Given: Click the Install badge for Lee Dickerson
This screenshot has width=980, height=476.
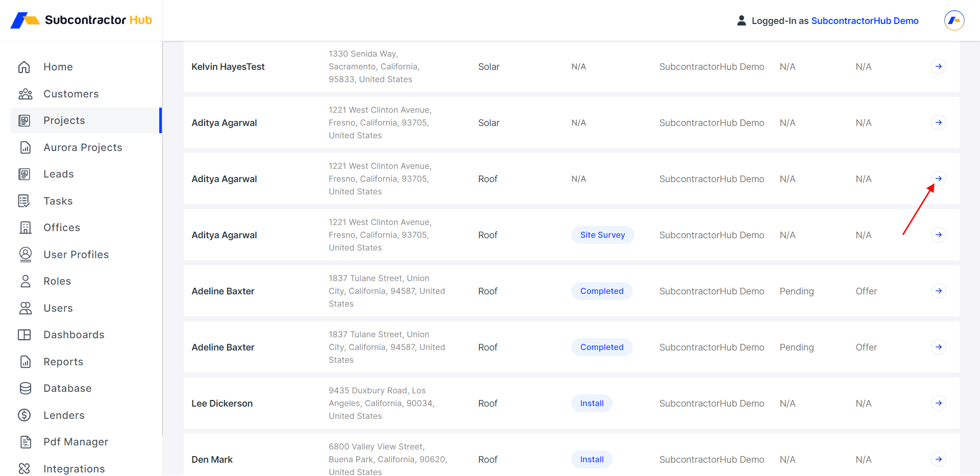Looking at the screenshot, I should (591, 403).
